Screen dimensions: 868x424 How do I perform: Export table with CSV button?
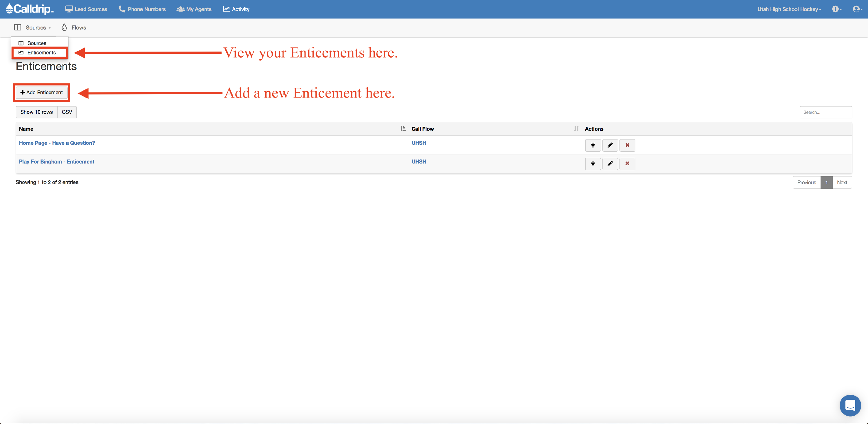67,112
